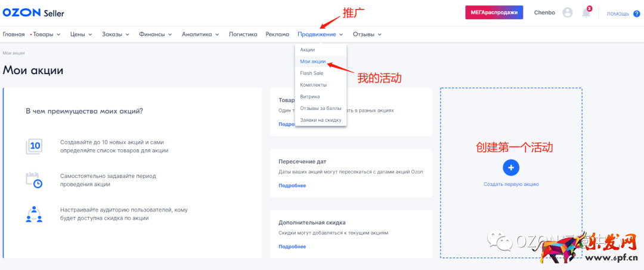
Task: Click the Мои акции breadcrumb link
Action: tap(14, 53)
